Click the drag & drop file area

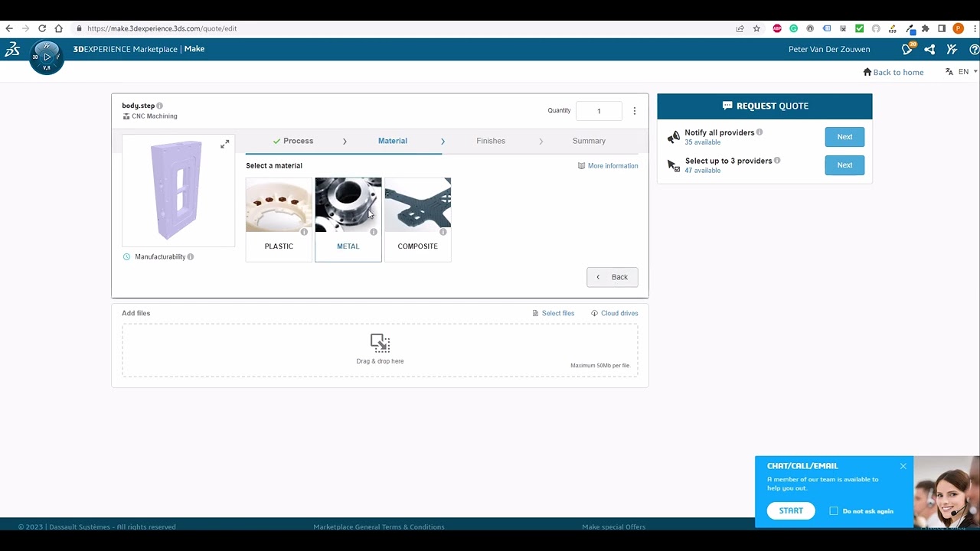point(380,350)
